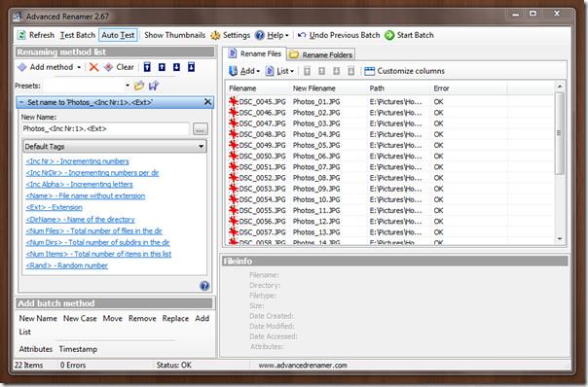
Task: Click the open preset folder icon
Action: [139, 86]
